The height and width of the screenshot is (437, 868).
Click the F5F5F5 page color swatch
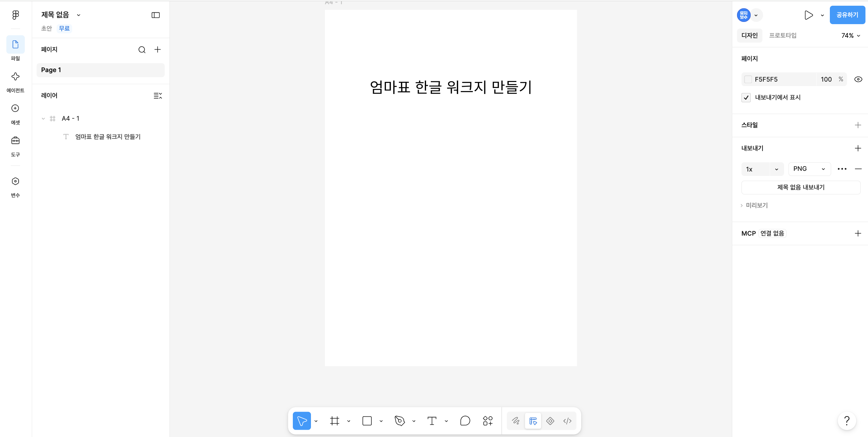pos(748,79)
